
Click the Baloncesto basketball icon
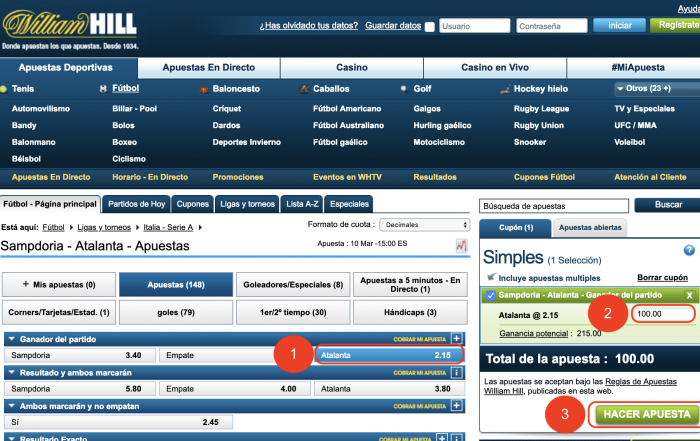[x=204, y=89]
